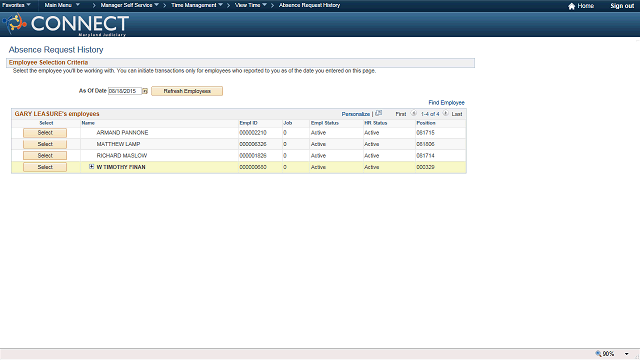Click the Personalize grid link
640x360 pixels.
pos(356,114)
